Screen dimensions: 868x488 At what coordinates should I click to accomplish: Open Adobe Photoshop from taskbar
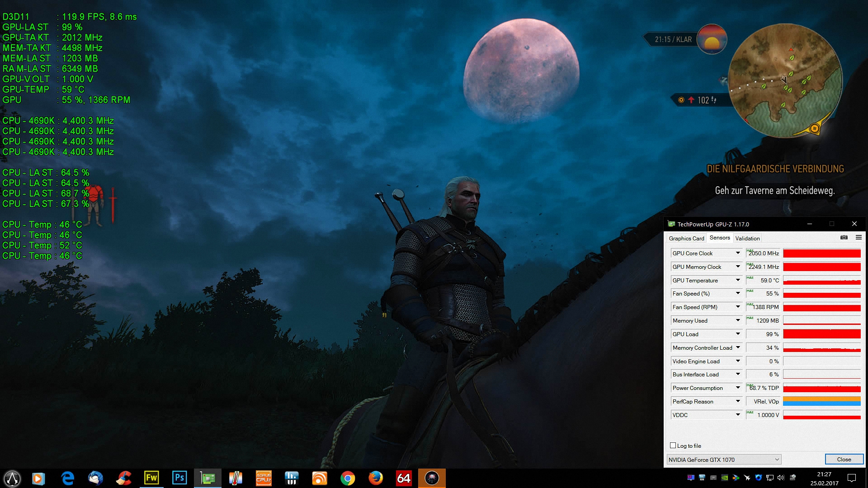point(179,478)
